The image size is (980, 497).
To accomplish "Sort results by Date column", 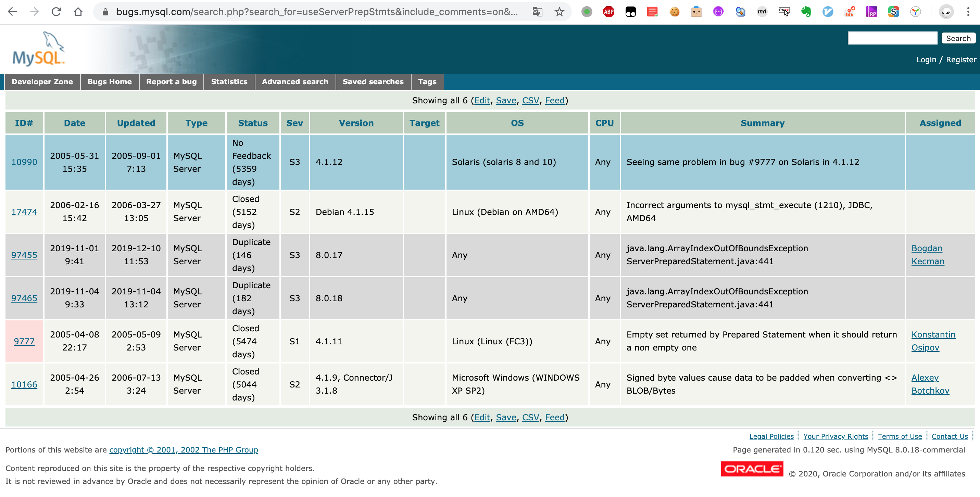I will click(75, 123).
